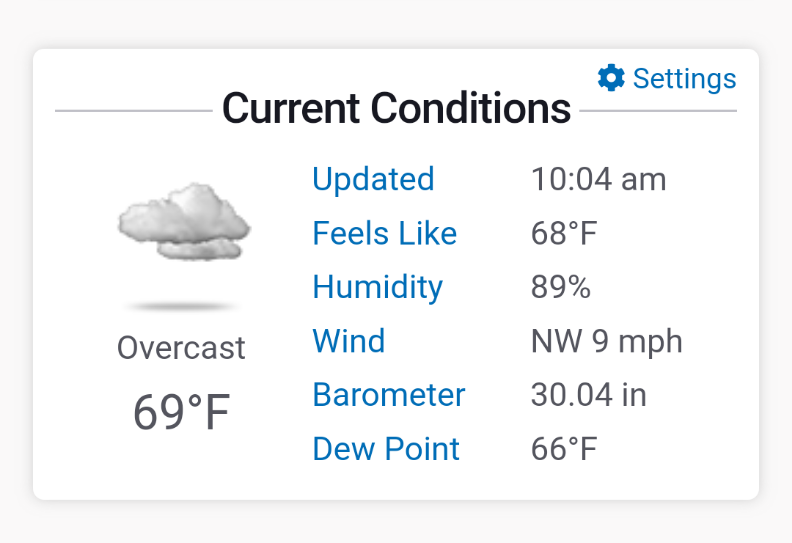Screen dimensions: 792x543
Task: Open the Dew Point link
Action: tap(386, 449)
